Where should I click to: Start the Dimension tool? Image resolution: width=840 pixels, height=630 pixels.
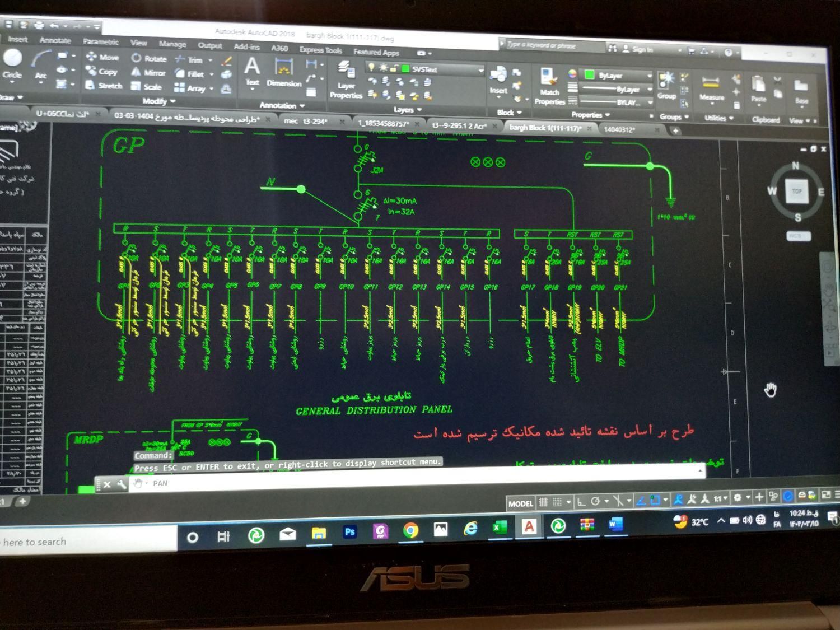pyautogui.click(x=284, y=73)
